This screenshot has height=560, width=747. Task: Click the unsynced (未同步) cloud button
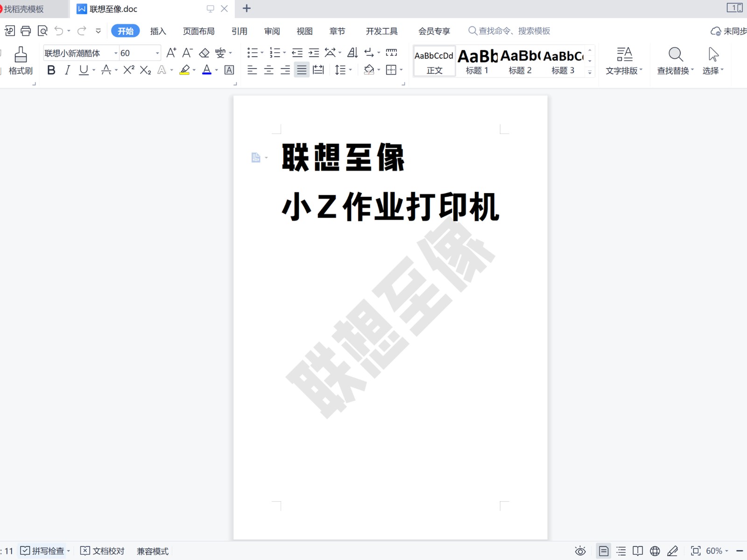point(728,31)
